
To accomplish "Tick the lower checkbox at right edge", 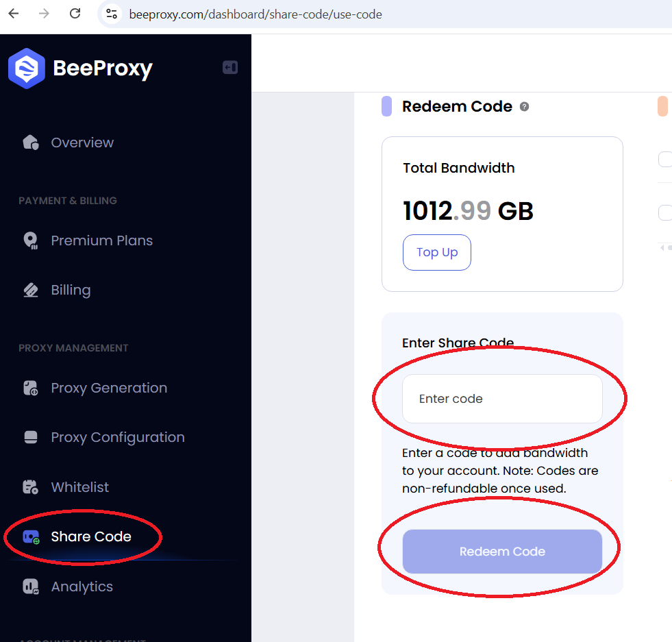I will point(664,212).
